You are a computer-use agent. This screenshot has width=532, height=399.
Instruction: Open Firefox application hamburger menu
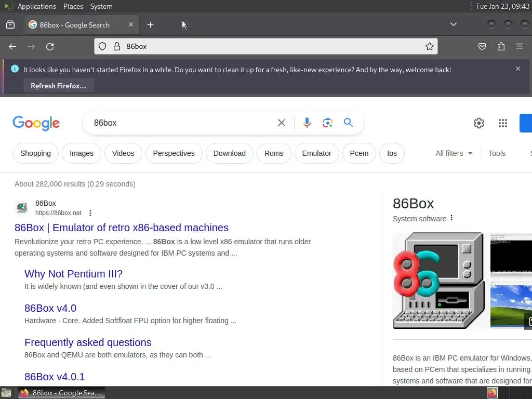520,46
